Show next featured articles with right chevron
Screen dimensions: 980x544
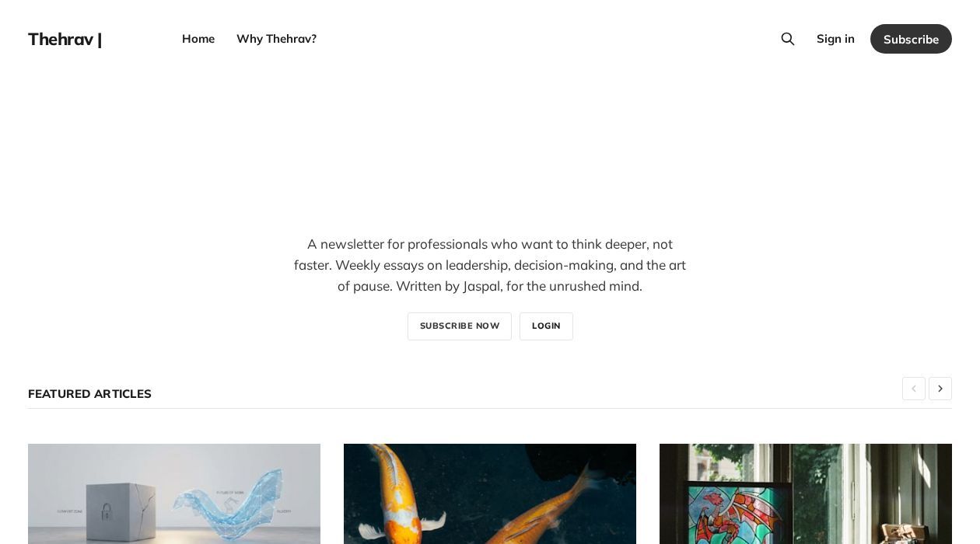940,389
